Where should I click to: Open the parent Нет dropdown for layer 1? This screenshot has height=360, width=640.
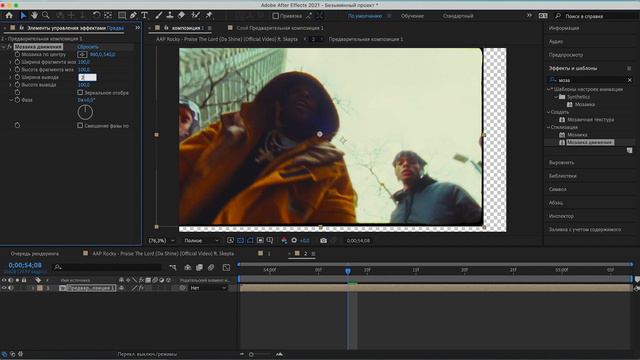click(208, 288)
